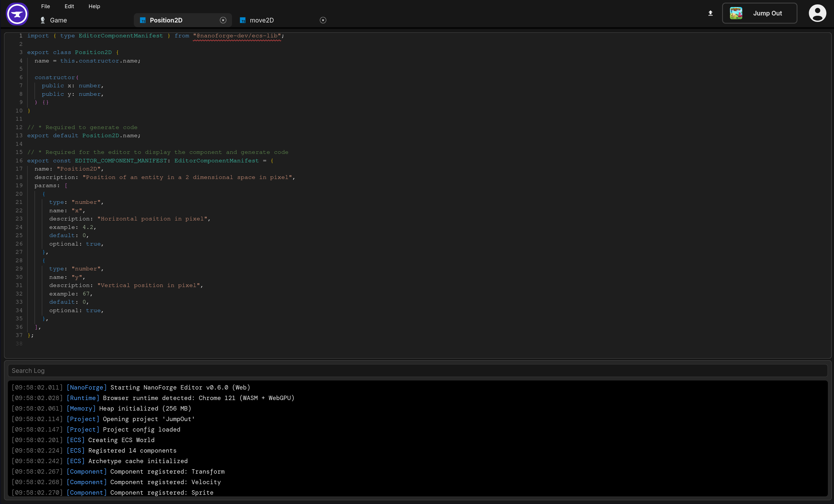Viewport: 834px width, 504px height.
Task: Click the TypeScript file icon on move2D tab
Action: pos(243,20)
